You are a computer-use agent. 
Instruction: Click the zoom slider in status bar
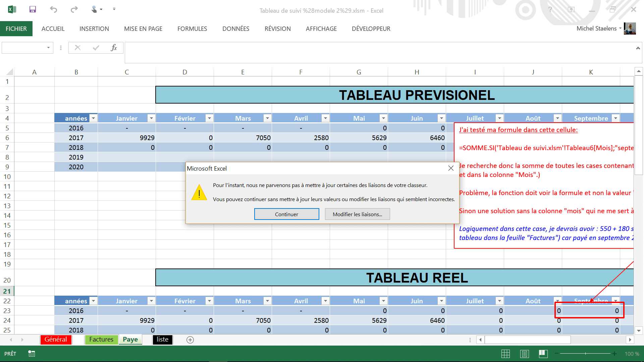(585, 354)
